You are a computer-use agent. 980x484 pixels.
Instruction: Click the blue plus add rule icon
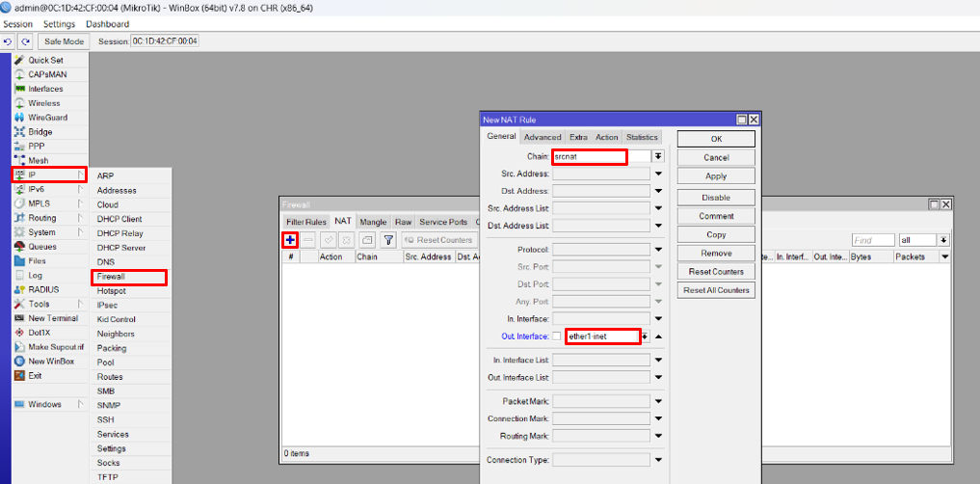pyautogui.click(x=289, y=239)
